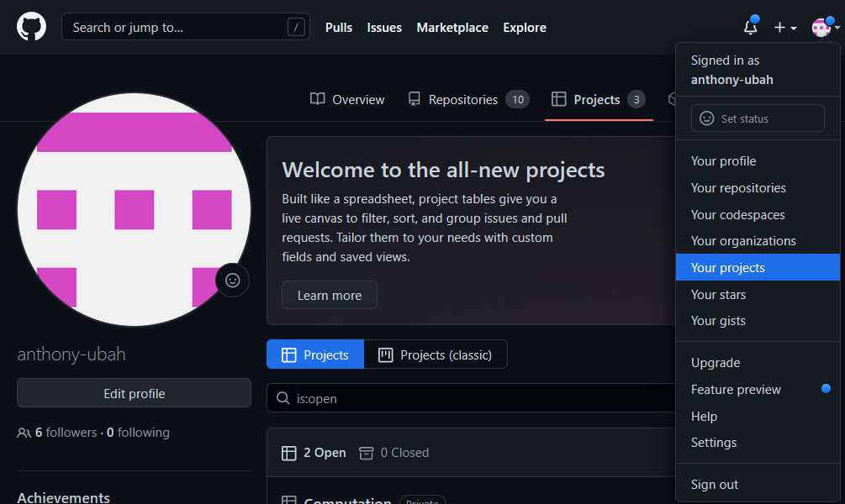Switch to Projects (classic) view
The width and height of the screenshot is (845, 504).
click(x=436, y=354)
